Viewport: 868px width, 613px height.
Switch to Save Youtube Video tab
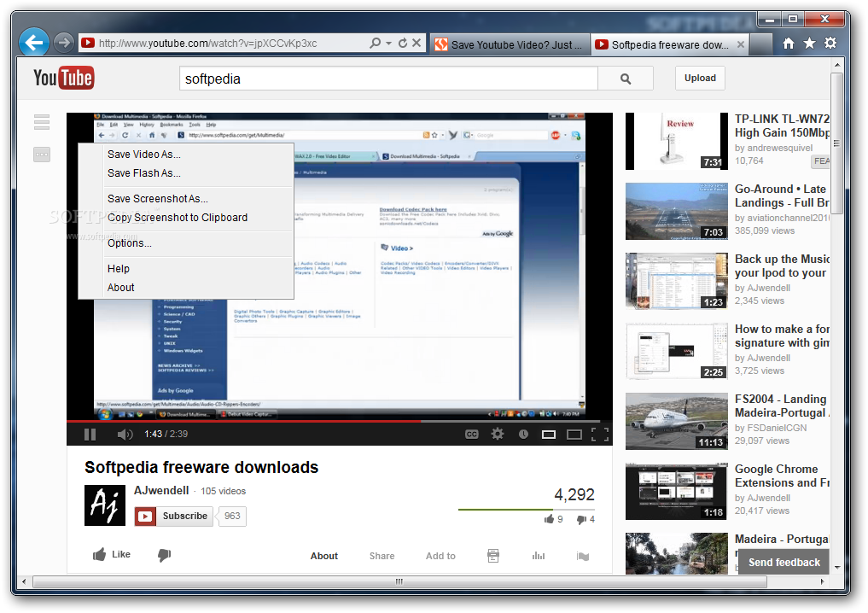pyautogui.click(x=510, y=44)
